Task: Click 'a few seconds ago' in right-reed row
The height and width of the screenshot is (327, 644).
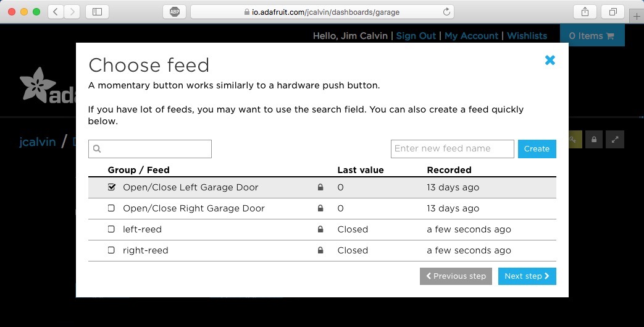Action: point(469,250)
